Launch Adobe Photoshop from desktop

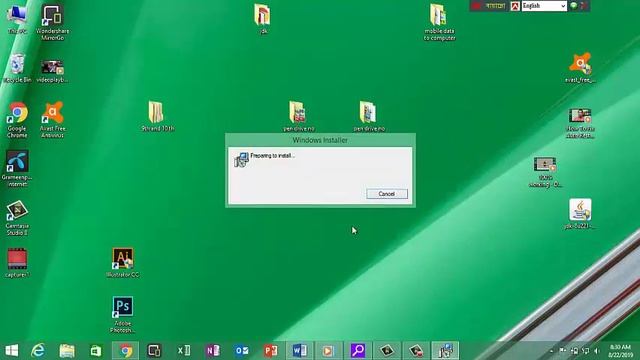pyautogui.click(x=122, y=314)
